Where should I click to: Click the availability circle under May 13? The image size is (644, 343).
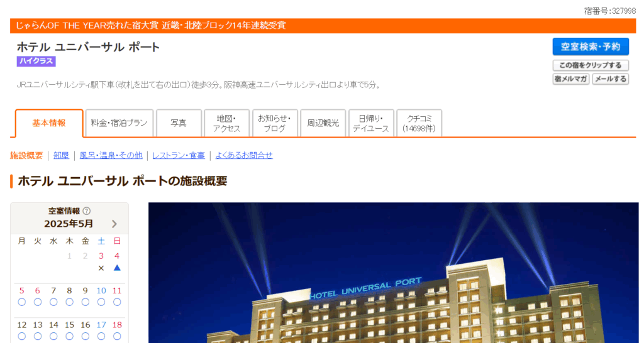[x=38, y=337]
